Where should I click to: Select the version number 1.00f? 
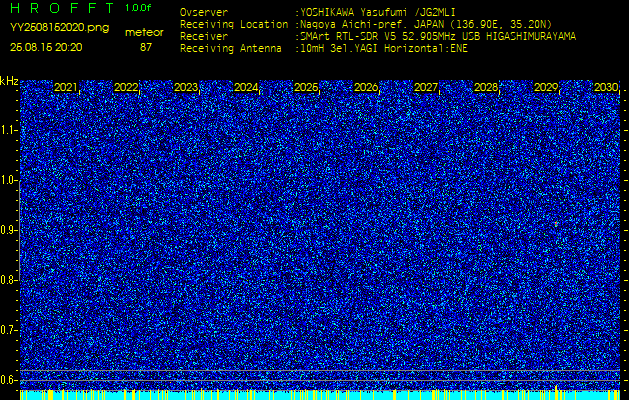[138, 8]
